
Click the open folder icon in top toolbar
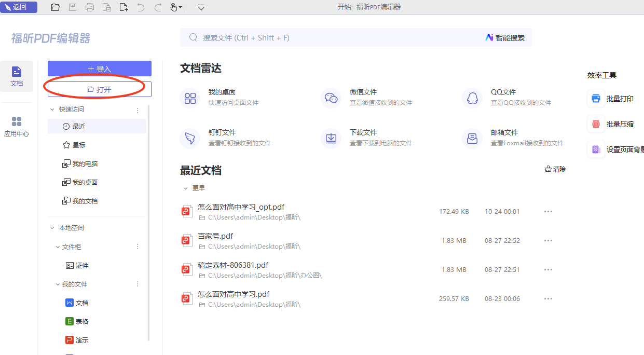click(x=56, y=7)
